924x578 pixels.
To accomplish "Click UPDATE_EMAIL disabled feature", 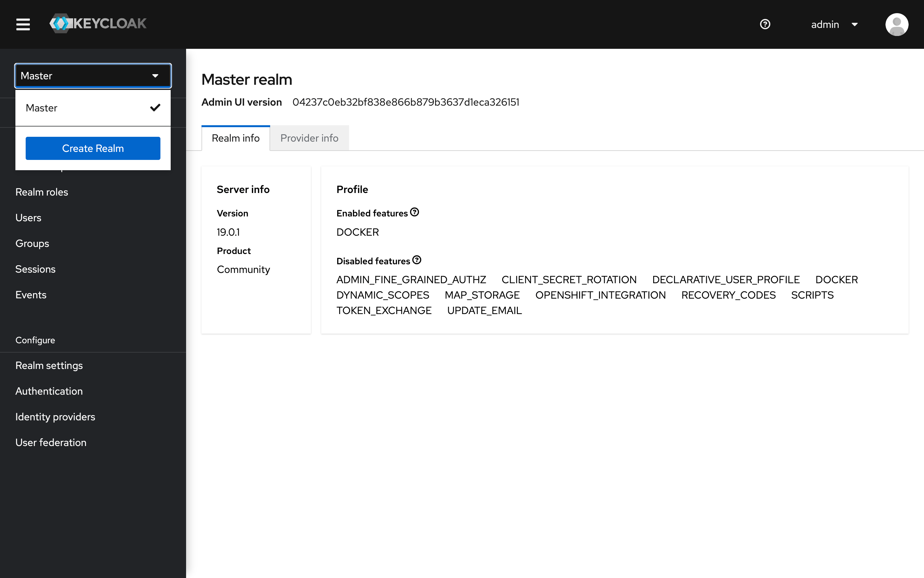I will (484, 311).
